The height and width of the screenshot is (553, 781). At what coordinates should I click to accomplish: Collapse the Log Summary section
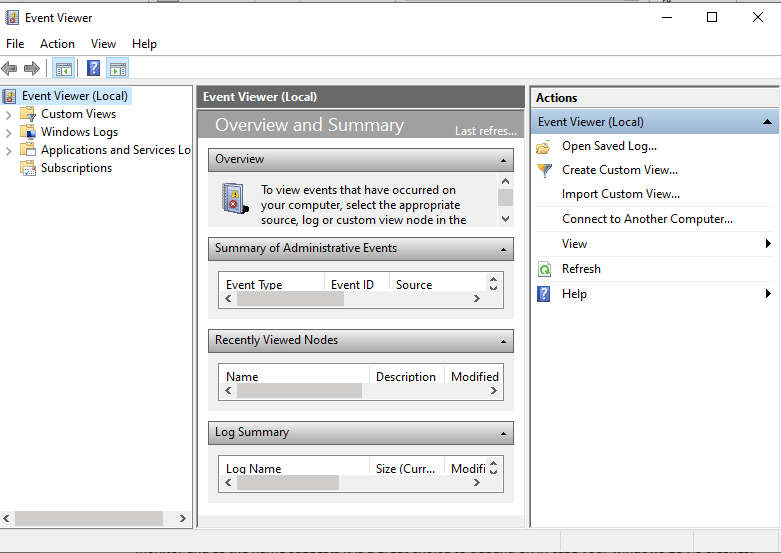click(503, 433)
